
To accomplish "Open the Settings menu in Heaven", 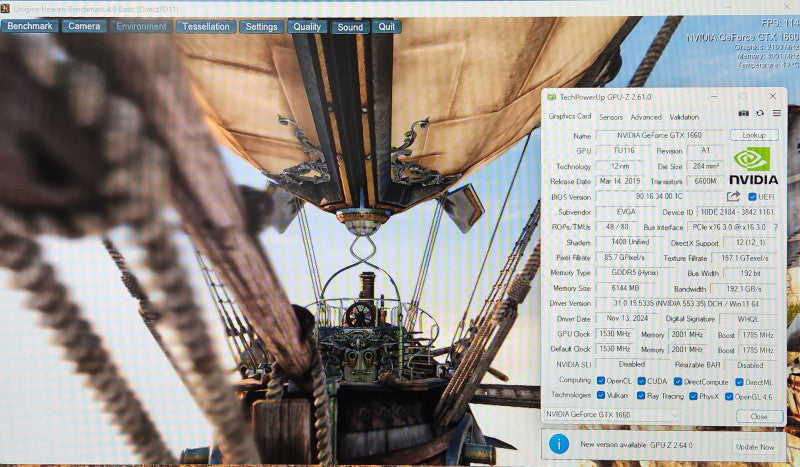I will [x=261, y=27].
